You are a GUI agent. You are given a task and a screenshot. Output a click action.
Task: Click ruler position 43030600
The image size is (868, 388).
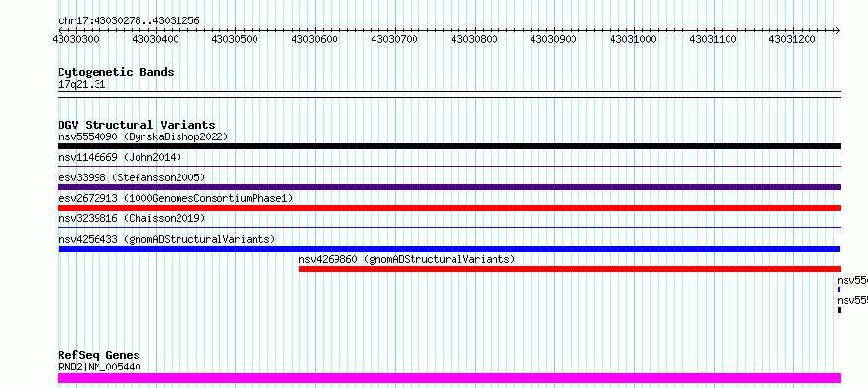tap(315, 39)
